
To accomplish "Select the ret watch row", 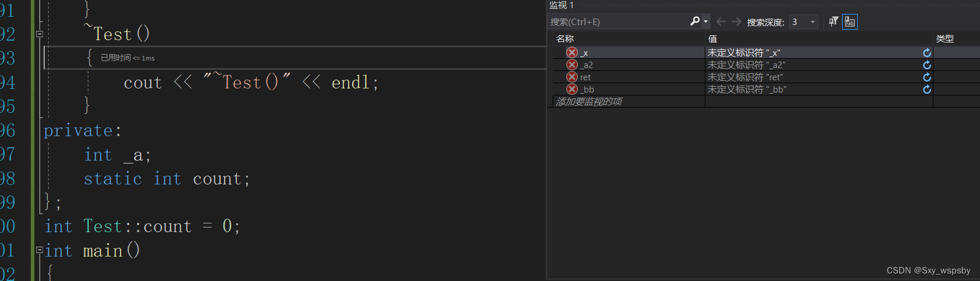I will pyautogui.click(x=766, y=77).
